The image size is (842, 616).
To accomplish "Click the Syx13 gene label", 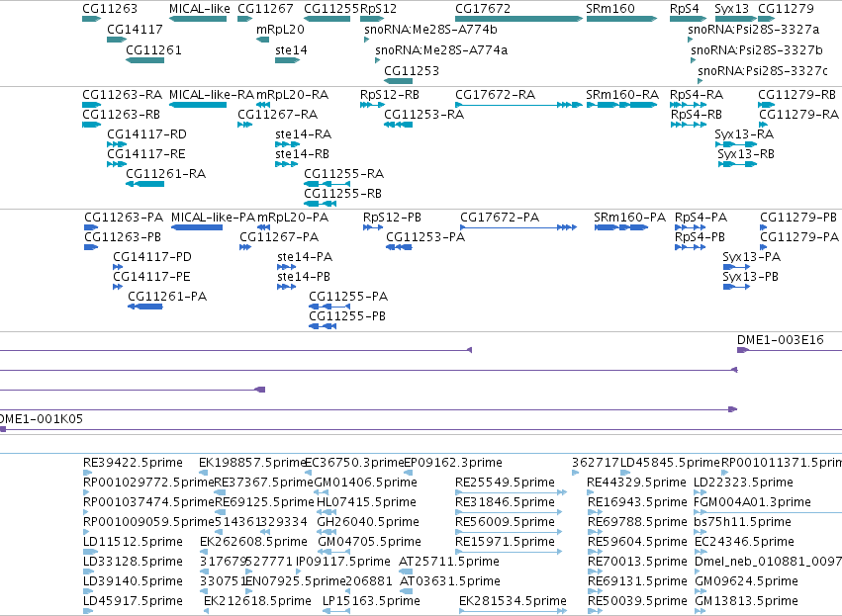I will 731,9.
